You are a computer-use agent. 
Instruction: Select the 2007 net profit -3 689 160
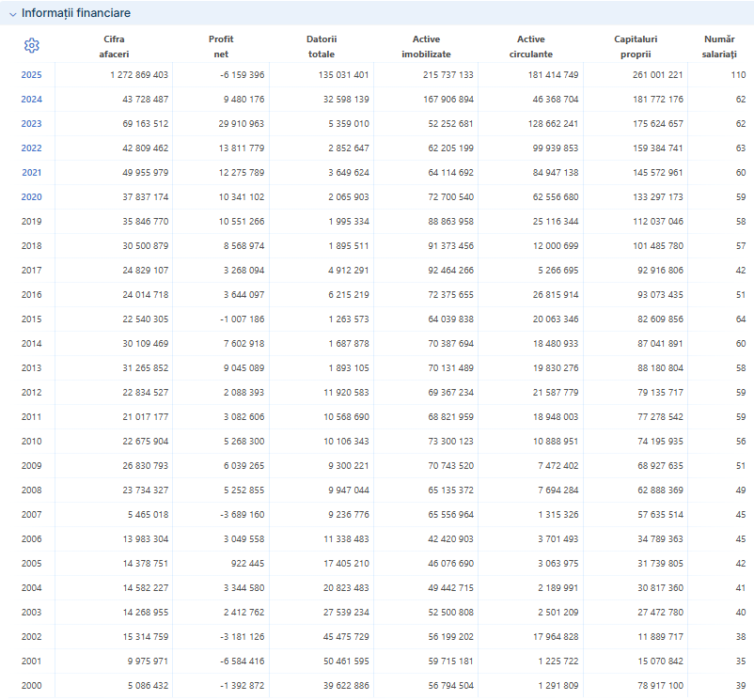[243, 515]
